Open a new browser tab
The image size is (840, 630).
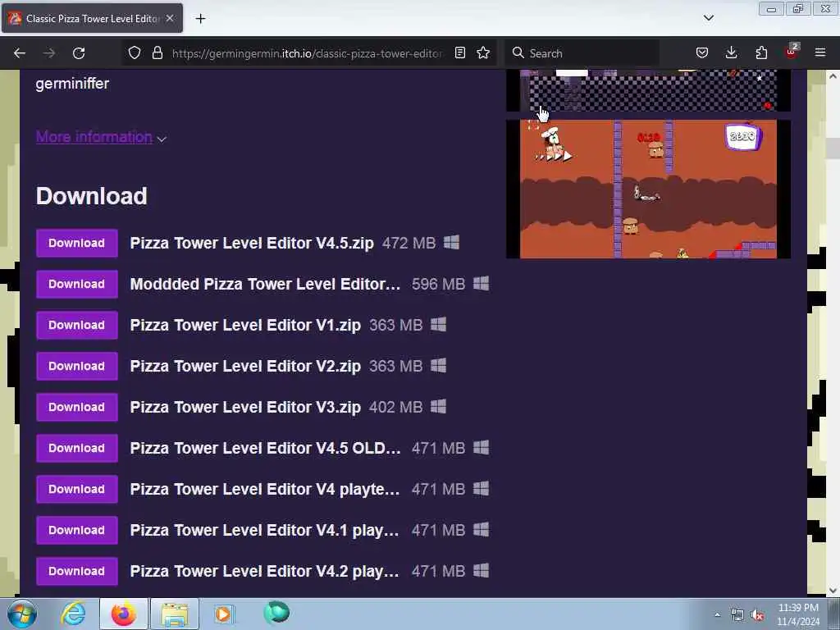pyautogui.click(x=200, y=19)
